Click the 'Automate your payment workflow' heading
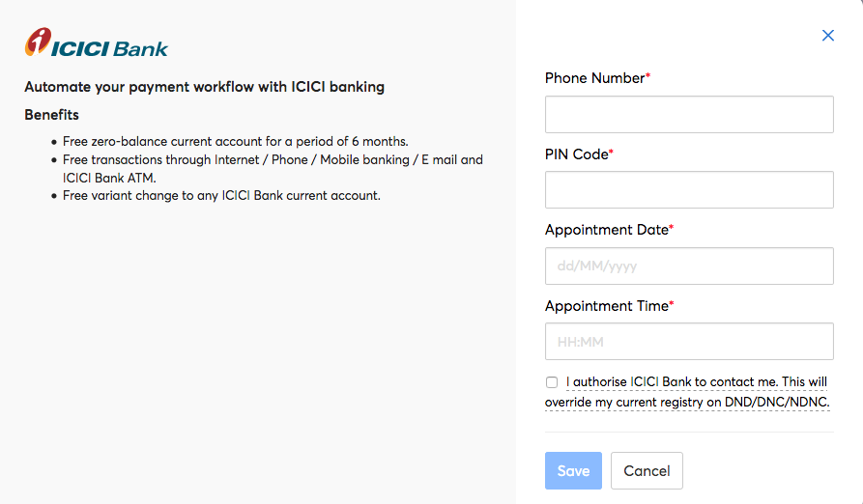Screen dimensions: 863x504 coord(204,87)
